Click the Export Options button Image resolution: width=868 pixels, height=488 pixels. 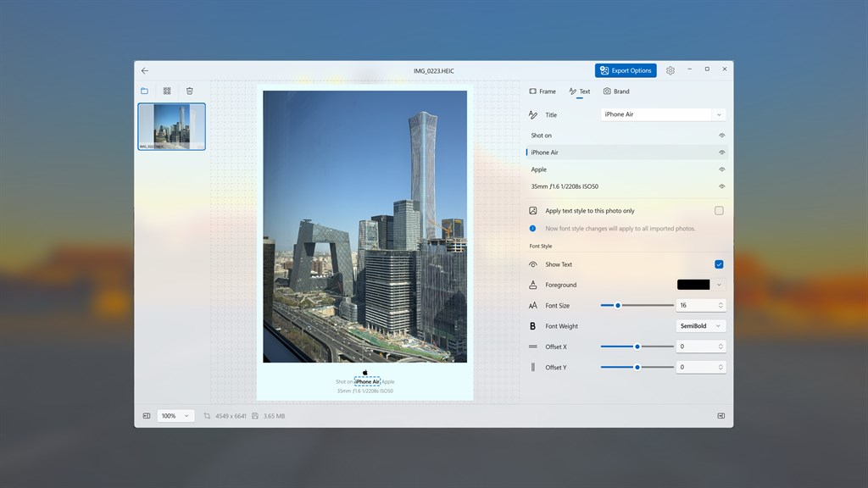[626, 70]
